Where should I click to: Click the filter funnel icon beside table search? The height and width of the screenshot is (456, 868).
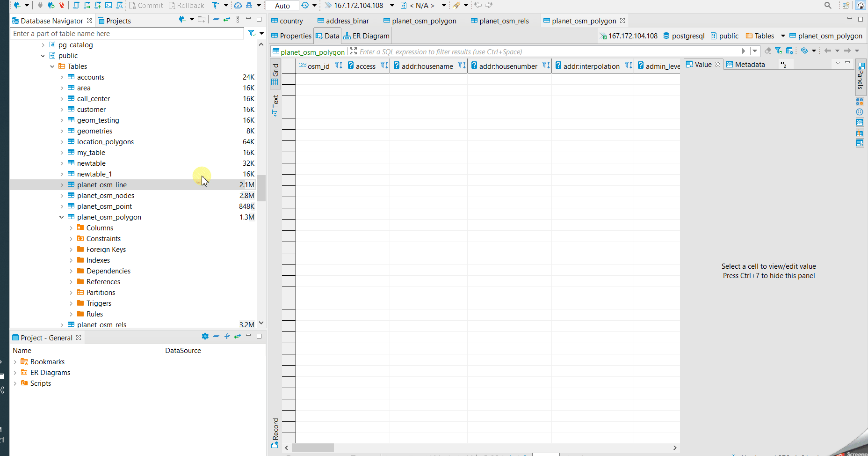click(252, 33)
